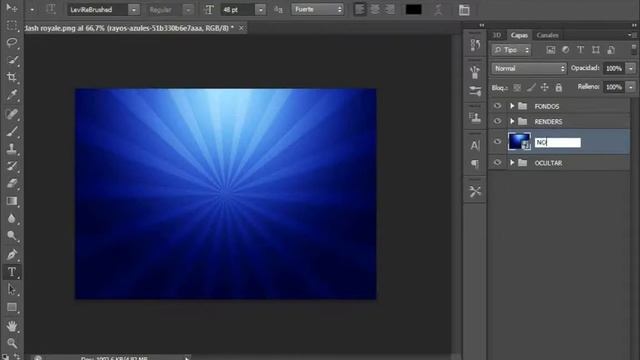The width and height of the screenshot is (640, 360).
Task: Lock image pixels
Action: coord(531,87)
